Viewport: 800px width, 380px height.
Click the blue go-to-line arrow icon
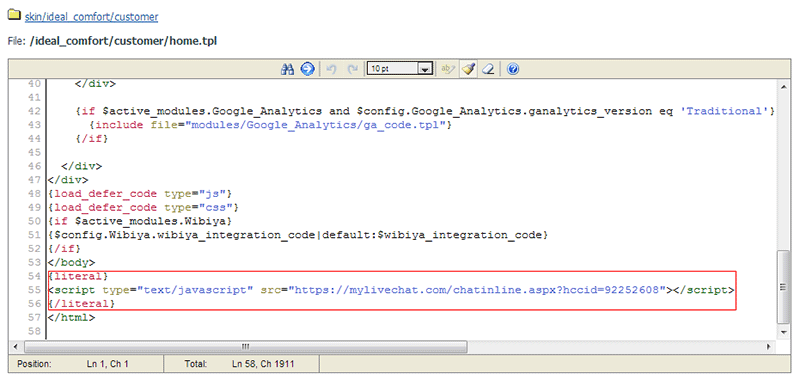coord(307,69)
